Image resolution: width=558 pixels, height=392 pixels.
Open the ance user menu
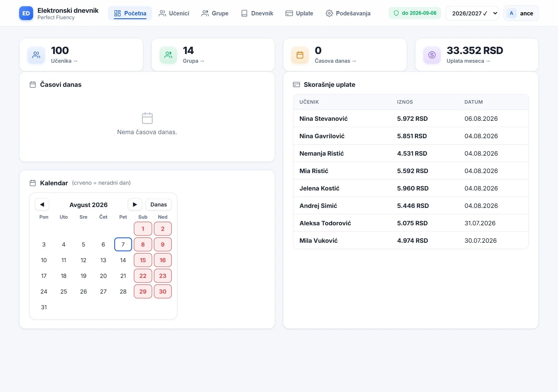coord(521,13)
